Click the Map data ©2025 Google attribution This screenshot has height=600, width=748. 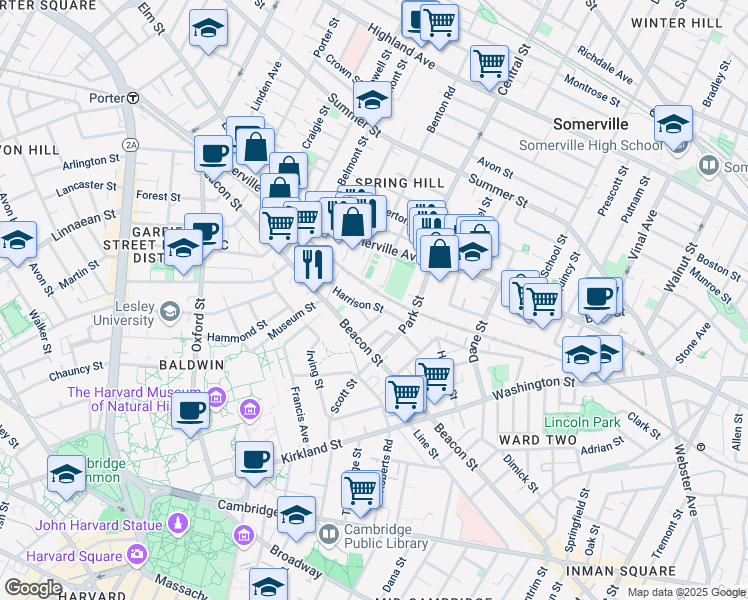[687, 593]
